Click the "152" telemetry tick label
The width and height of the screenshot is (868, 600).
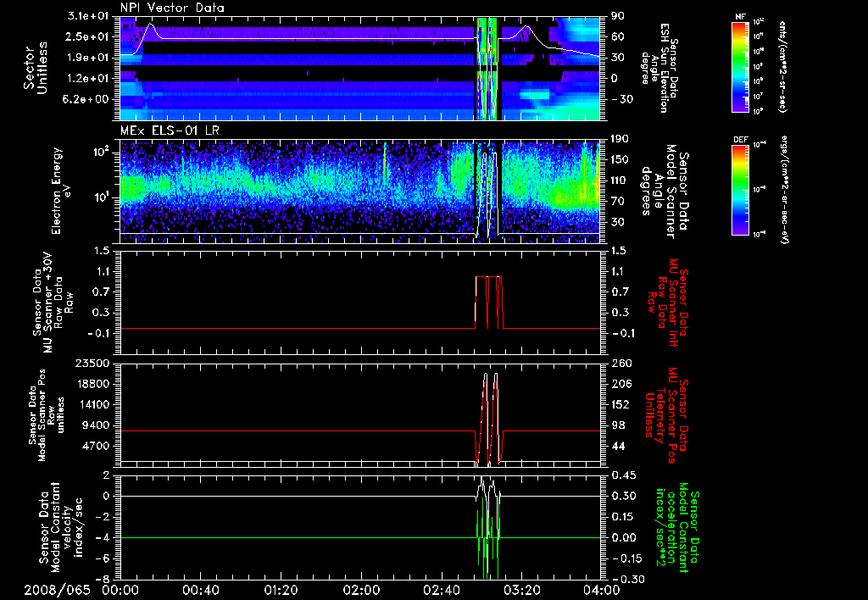coord(620,404)
